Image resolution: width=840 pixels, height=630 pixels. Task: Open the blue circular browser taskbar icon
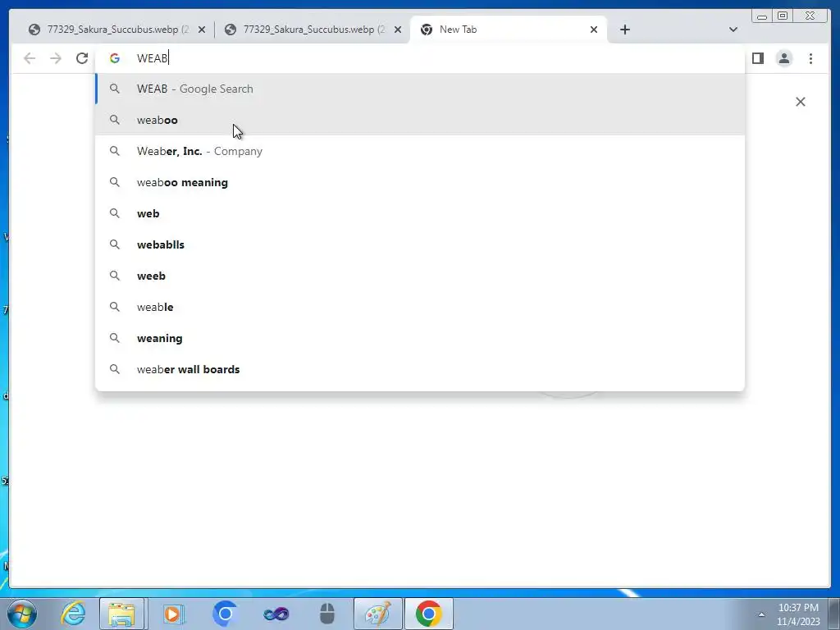(225, 614)
